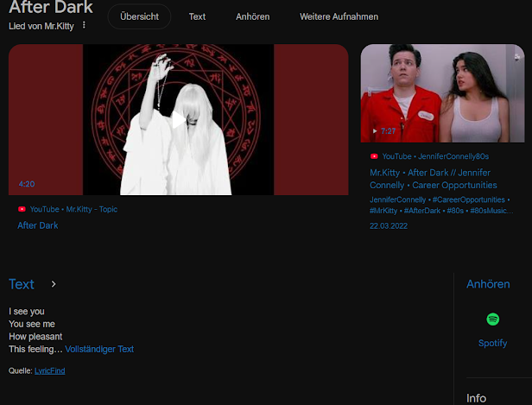Screen dimensions: 532x405
Task: Open the Spotify text link
Action: pos(492,343)
